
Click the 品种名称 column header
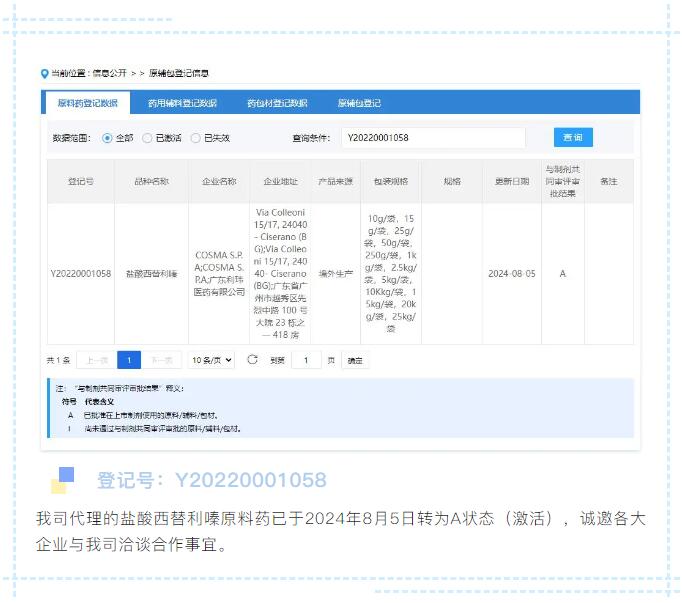tap(151, 181)
